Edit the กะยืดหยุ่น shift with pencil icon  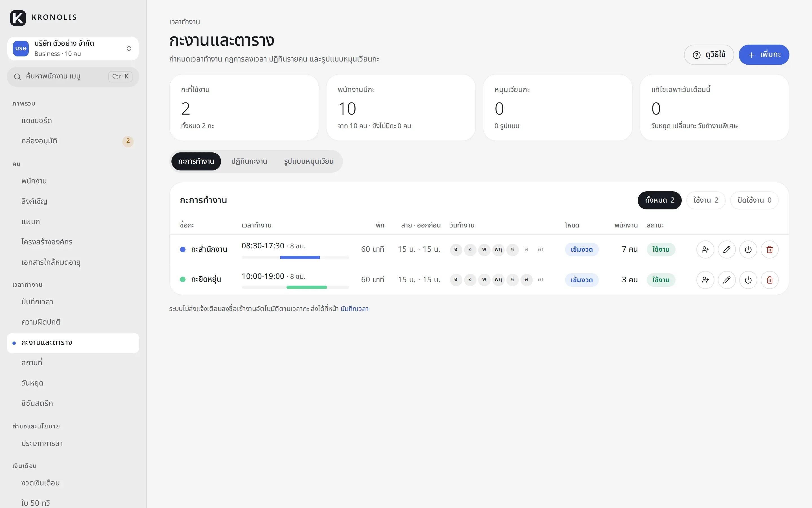click(727, 280)
